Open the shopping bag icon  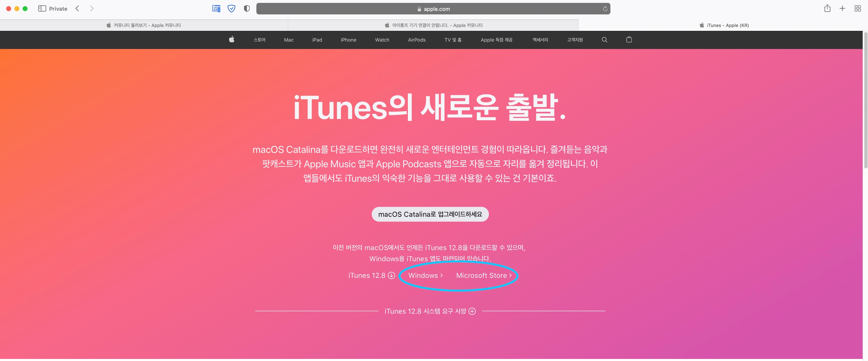click(629, 40)
